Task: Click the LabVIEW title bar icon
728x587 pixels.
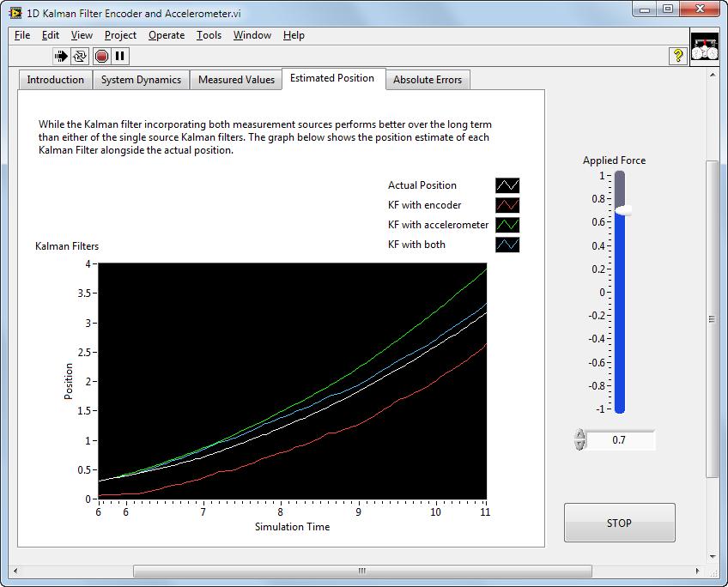Action: coord(15,13)
